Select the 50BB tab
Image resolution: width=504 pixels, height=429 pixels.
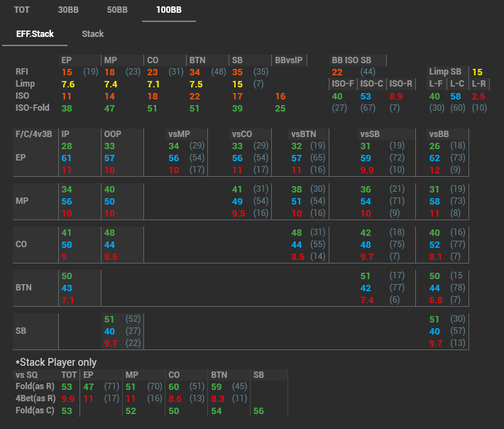pyautogui.click(x=117, y=11)
